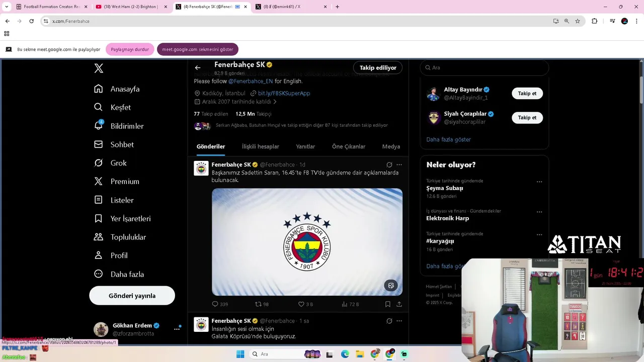The image size is (644, 362).
Task: Open the Fenerbahçe logo post image
Action: point(307,242)
